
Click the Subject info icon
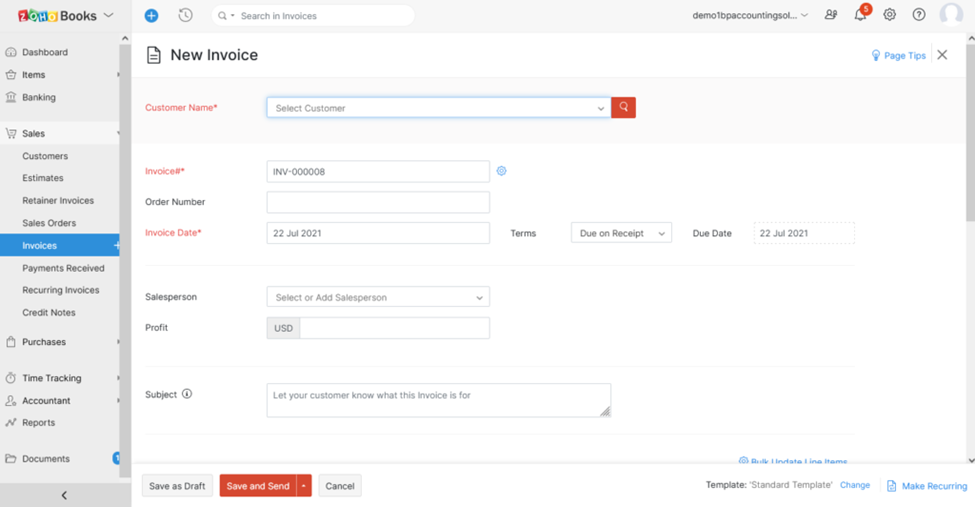(187, 394)
